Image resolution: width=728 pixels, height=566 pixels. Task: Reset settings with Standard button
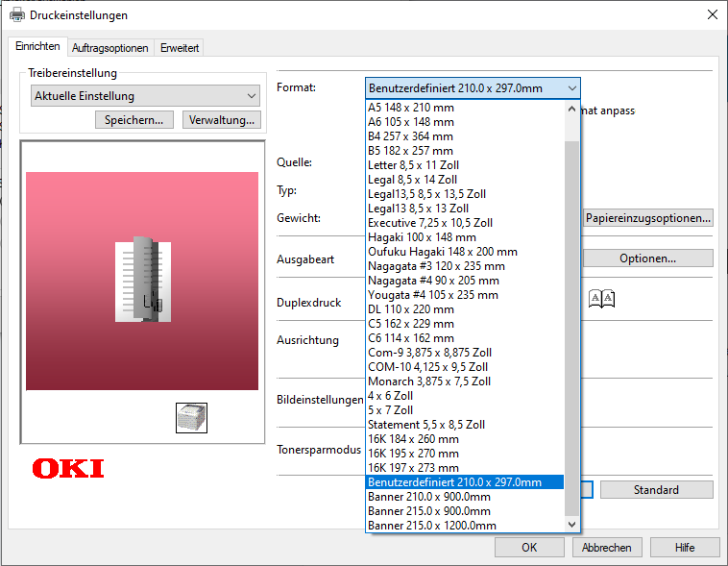pos(656,490)
